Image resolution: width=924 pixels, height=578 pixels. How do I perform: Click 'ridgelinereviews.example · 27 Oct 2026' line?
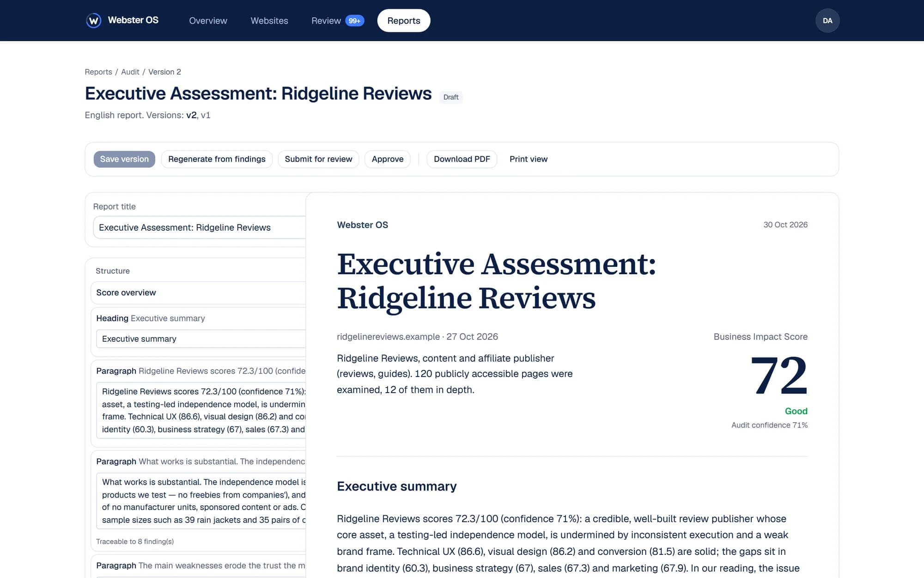(417, 337)
